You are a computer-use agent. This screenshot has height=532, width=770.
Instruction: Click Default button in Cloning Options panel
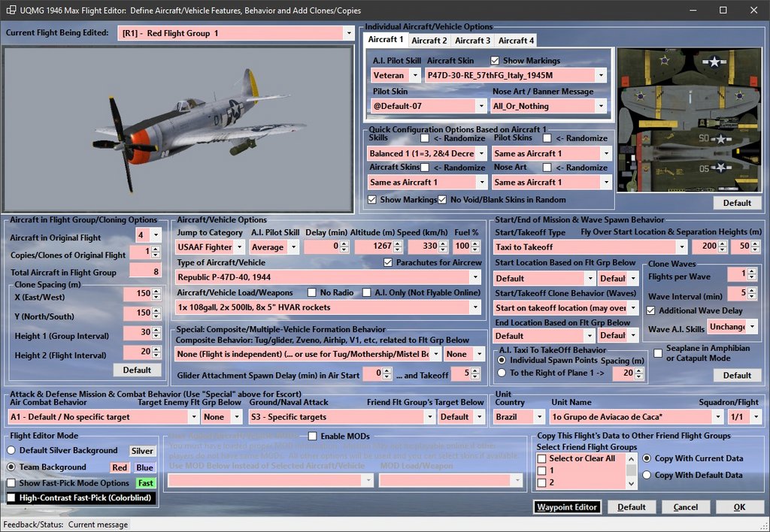coord(137,370)
